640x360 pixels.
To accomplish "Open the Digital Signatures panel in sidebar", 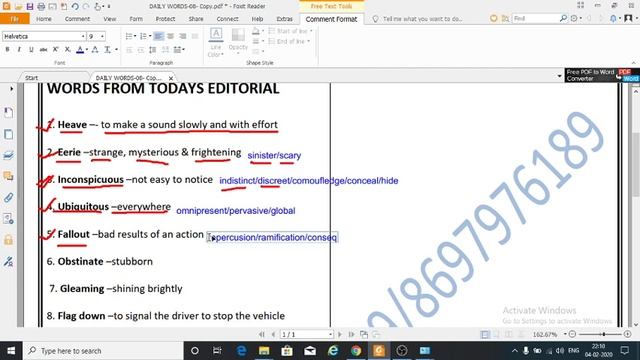I will point(9,261).
